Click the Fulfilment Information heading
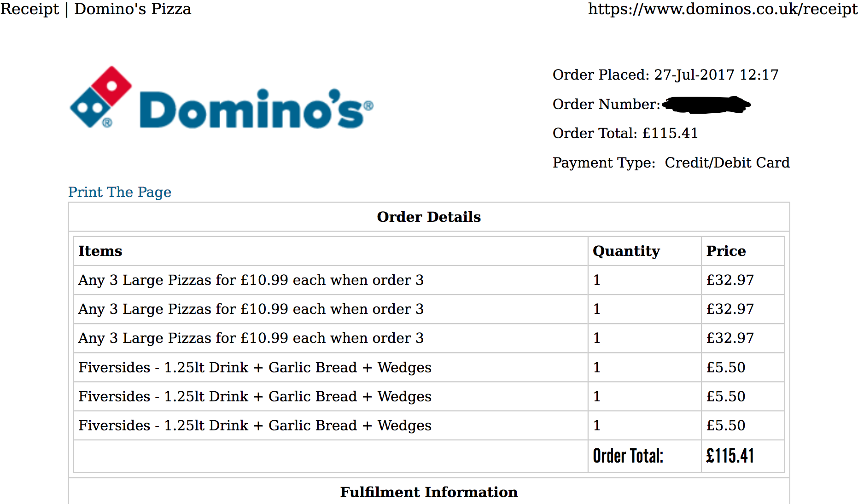The height and width of the screenshot is (504, 858). pos(429,492)
